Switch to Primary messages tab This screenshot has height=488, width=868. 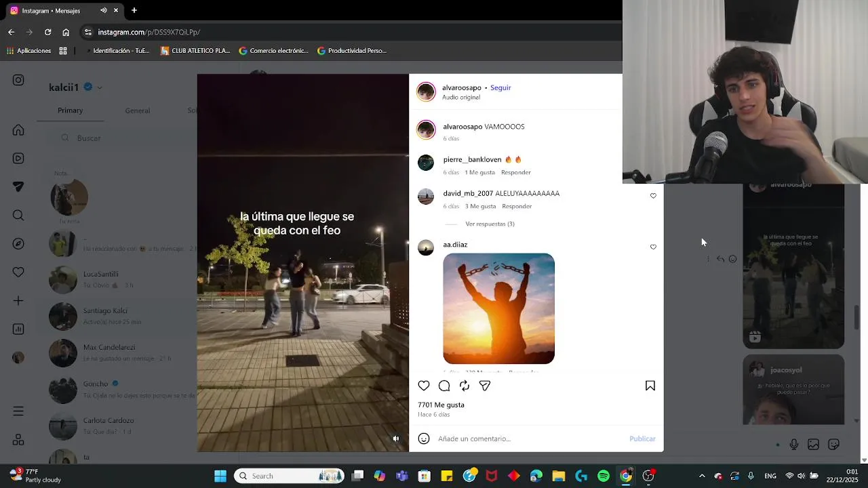coord(70,110)
